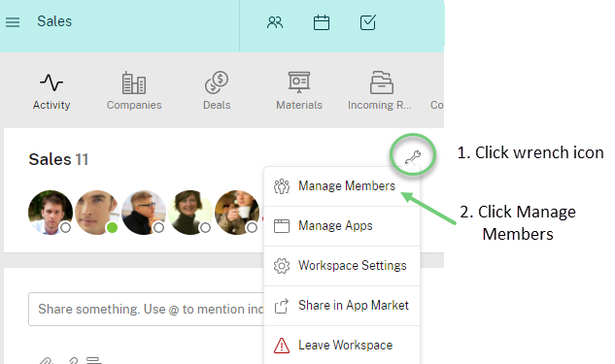
Task: Open the tasks checkmark icon in header
Action: [368, 22]
